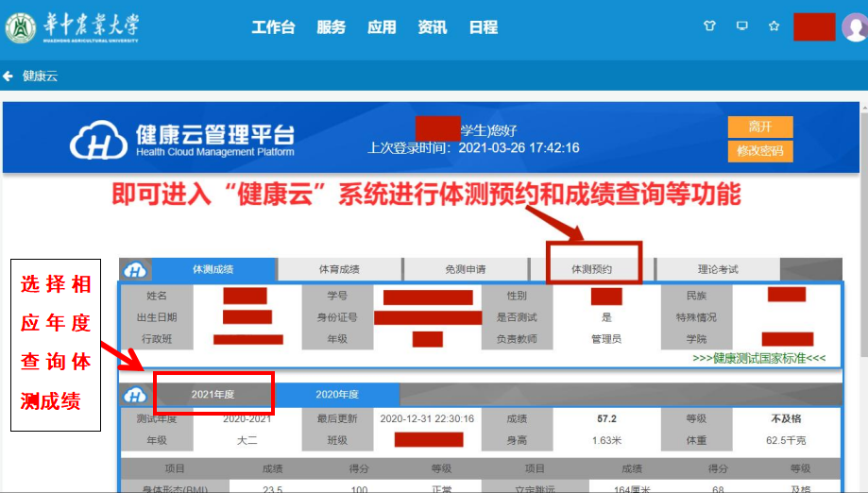Image resolution: width=868 pixels, height=493 pixels.
Task: Click the monitor icon in the top bar
Action: click(742, 26)
